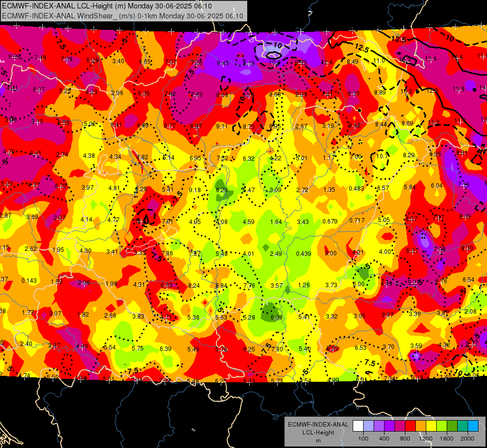The width and height of the screenshot is (487, 448).
Task: Click the grid value 1.17
Action: (329, 158)
